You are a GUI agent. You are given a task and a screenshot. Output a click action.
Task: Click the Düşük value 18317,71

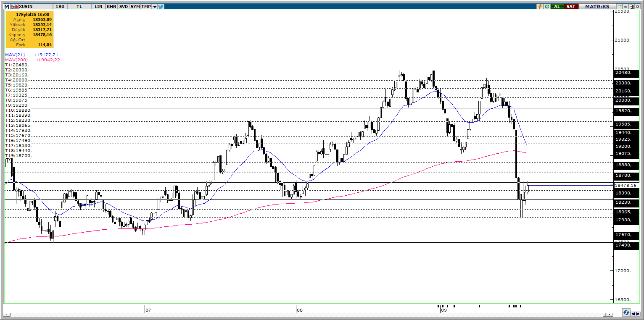click(x=42, y=30)
